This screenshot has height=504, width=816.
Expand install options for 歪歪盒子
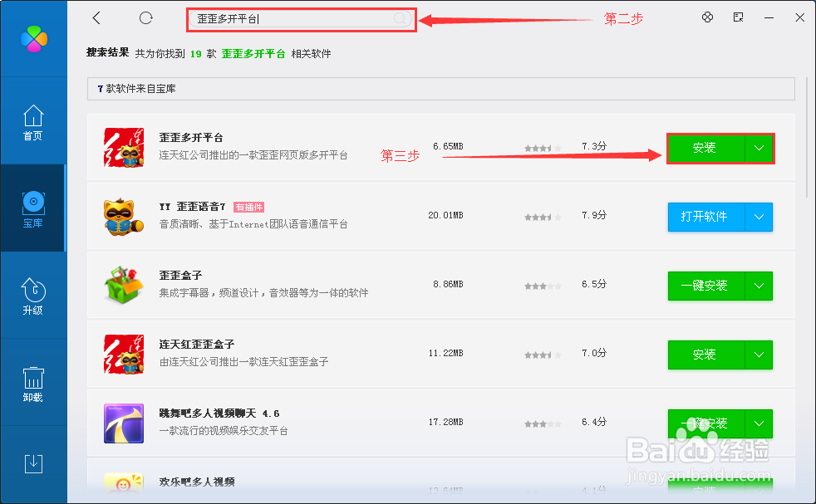pos(759,286)
